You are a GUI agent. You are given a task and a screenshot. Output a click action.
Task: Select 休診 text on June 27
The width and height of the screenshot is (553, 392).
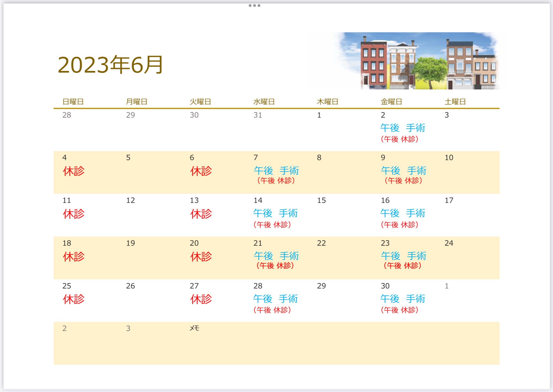[201, 299]
